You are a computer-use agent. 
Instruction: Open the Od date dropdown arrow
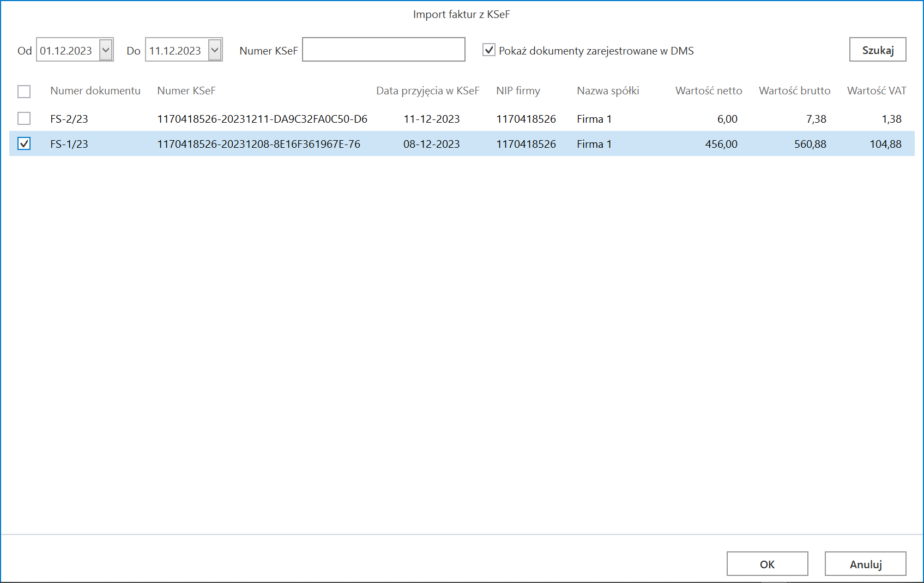pyautogui.click(x=106, y=50)
